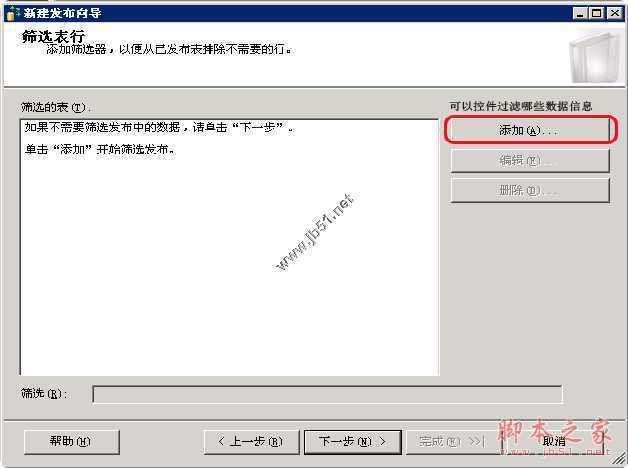Click the wizard graphic in the header
Image resolution: width=628 pixels, height=468 pixels.
596,56
